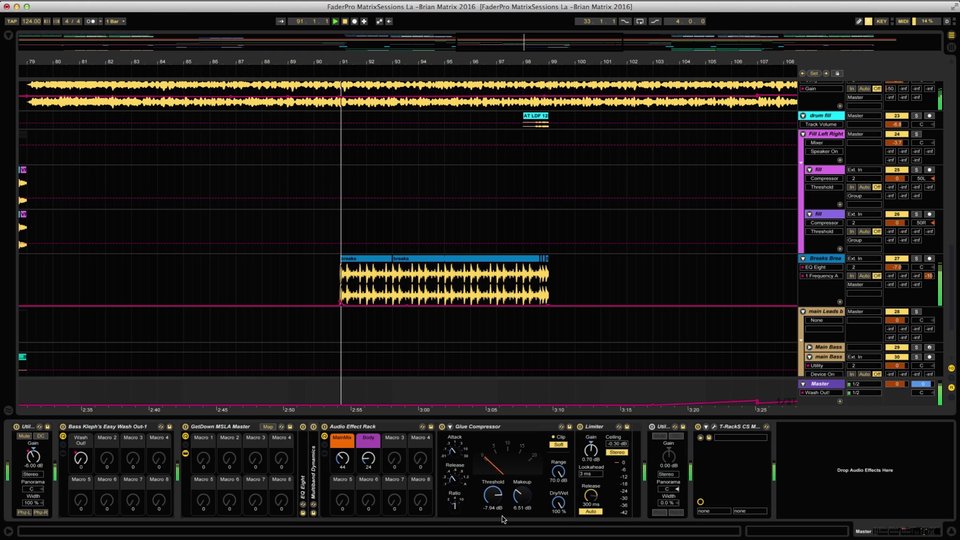
Task: Fold the main Leads b group
Action: [803, 312]
